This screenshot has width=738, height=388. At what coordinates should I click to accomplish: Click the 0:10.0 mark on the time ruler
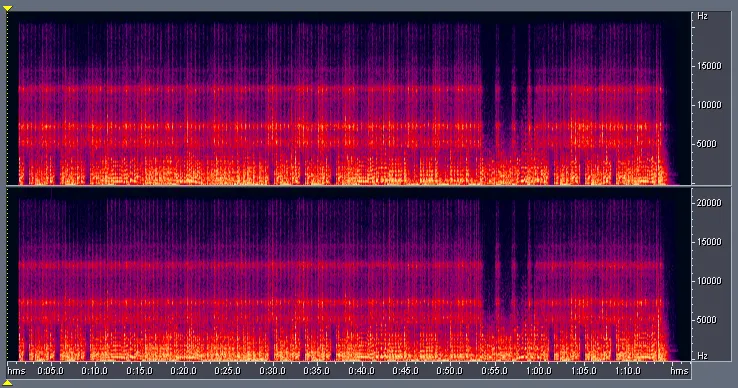click(94, 371)
